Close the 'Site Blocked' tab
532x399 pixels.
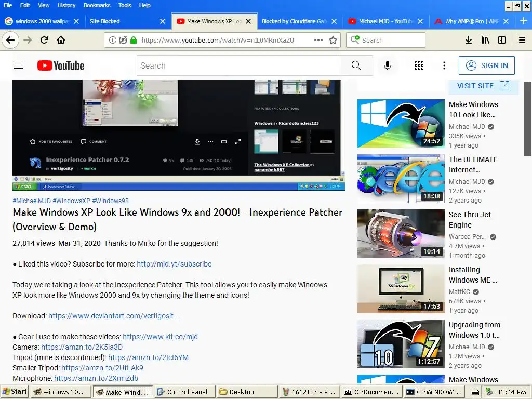click(163, 21)
